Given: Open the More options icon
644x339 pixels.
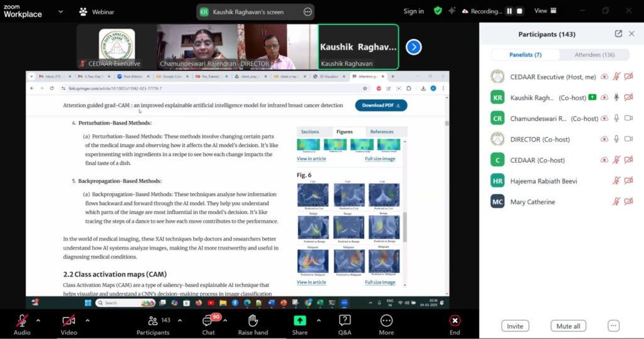Looking at the screenshot, I should click(x=386, y=321).
